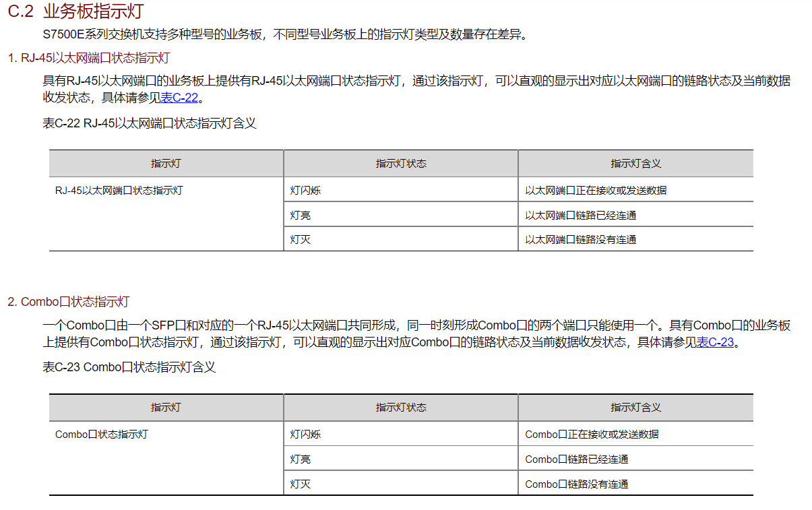812x510 pixels.
Task: Click cell RJ-45以太网端口状态指示灯 in table C-22
Action: click(x=166, y=214)
